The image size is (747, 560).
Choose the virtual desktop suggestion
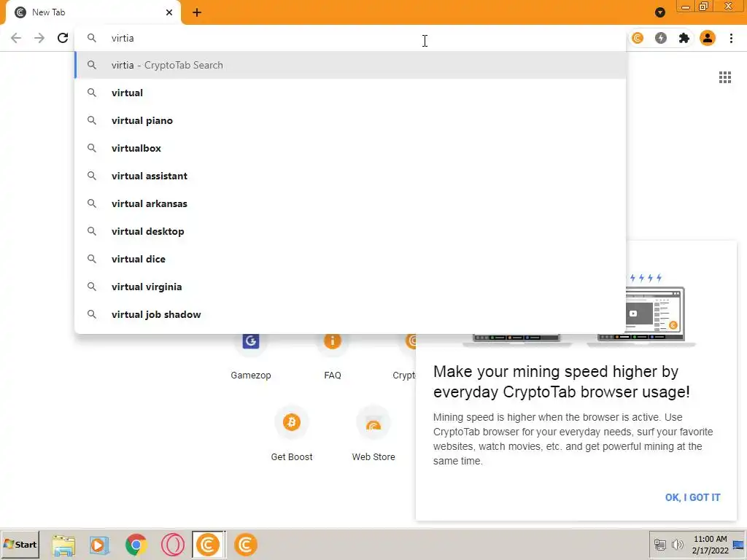(x=350, y=231)
